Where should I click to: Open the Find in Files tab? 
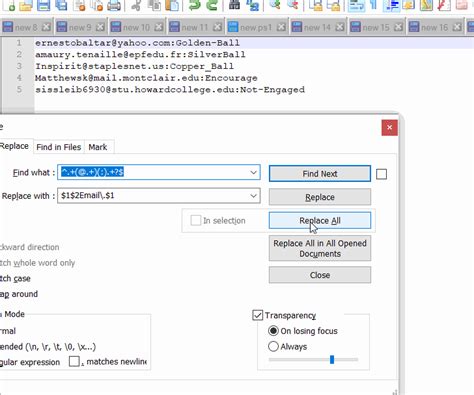point(59,147)
